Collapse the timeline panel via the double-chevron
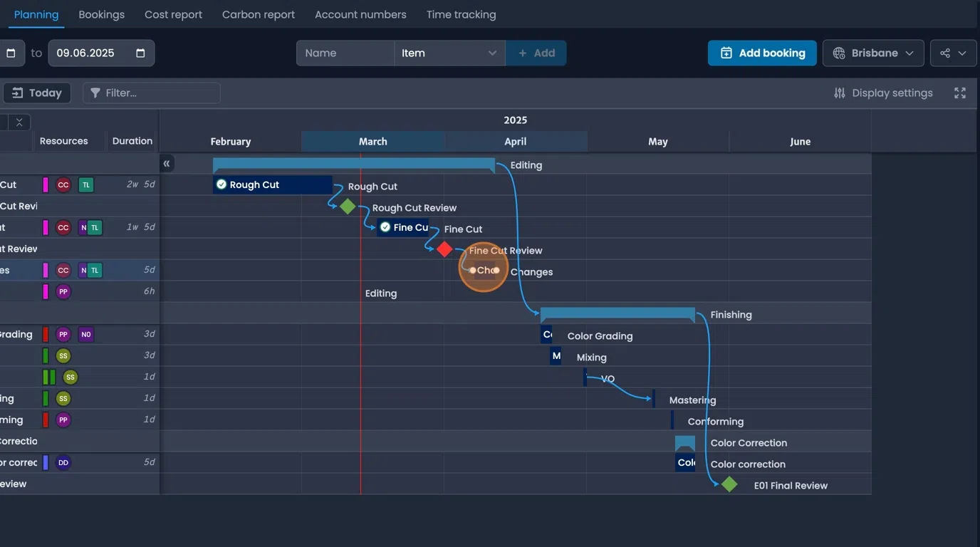Image resolution: width=980 pixels, height=547 pixels. [x=167, y=163]
